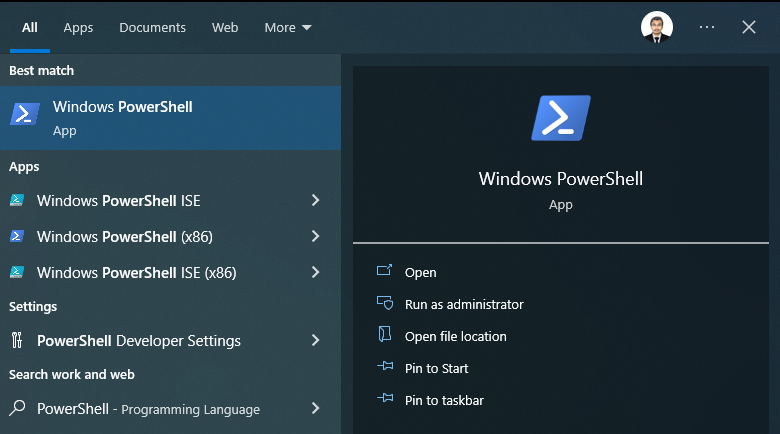
Task: Click the Open action icon
Action: [x=385, y=270]
